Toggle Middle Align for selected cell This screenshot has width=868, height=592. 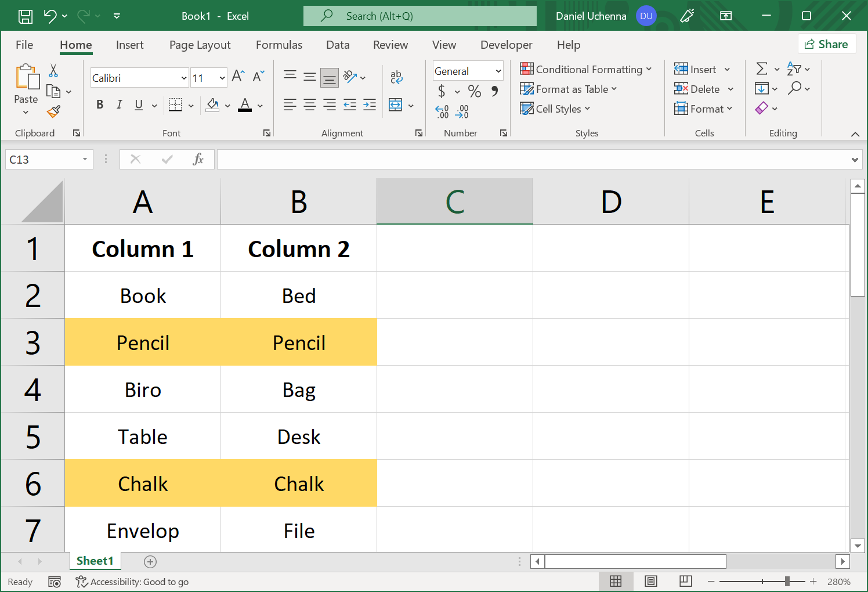[309, 75]
